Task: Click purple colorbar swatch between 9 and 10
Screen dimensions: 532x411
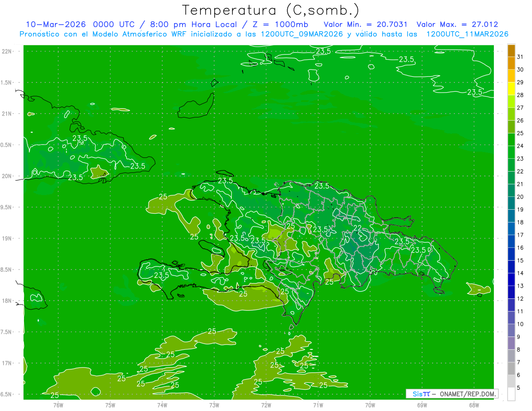Action: pyautogui.click(x=511, y=331)
